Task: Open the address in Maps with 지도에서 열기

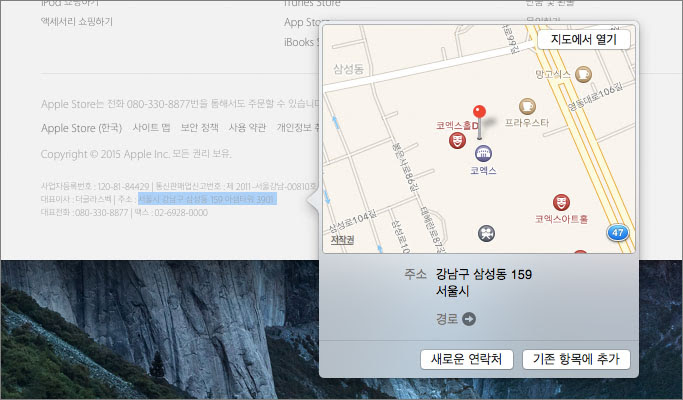Action: 584,40
